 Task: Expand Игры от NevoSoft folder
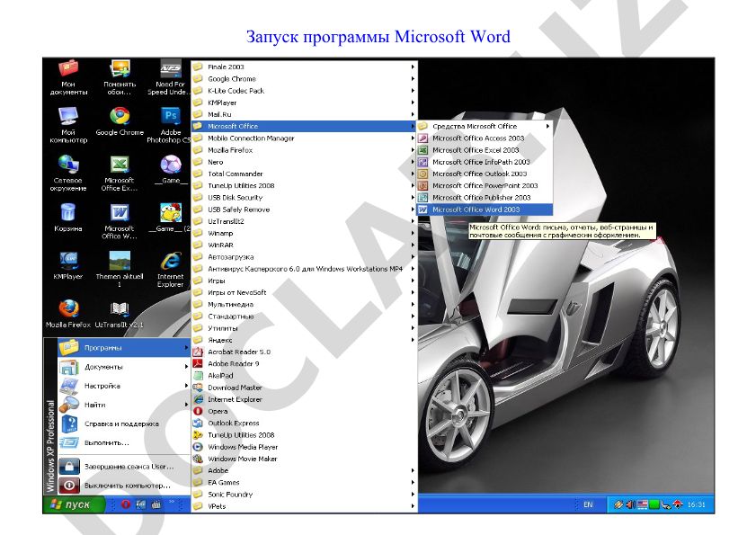coord(304,293)
